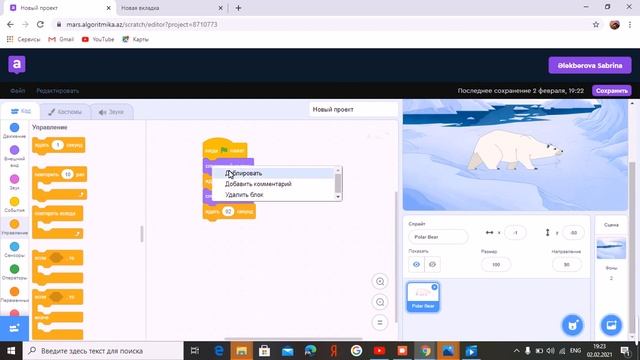Edit the sprite x coordinate field

(x=515, y=233)
